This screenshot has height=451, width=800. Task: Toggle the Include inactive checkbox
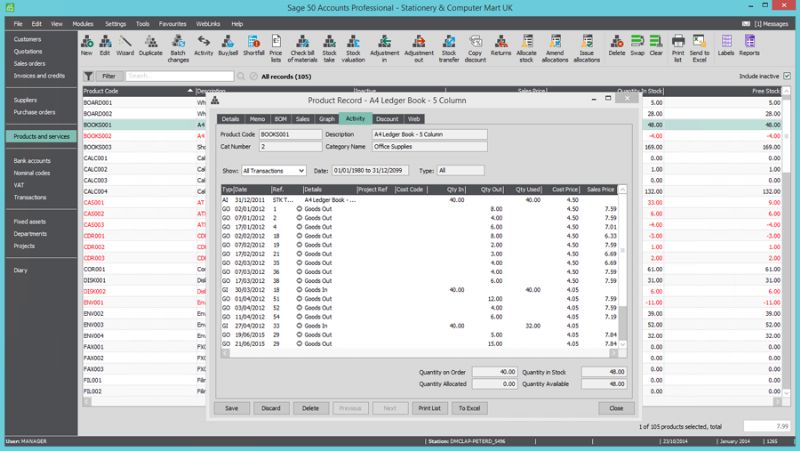coord(787,76)
